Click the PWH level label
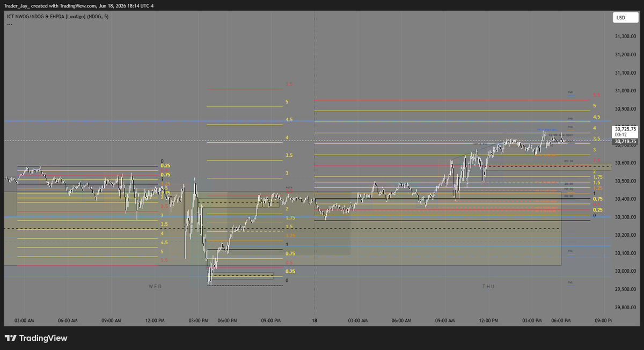 pos(570,92)
